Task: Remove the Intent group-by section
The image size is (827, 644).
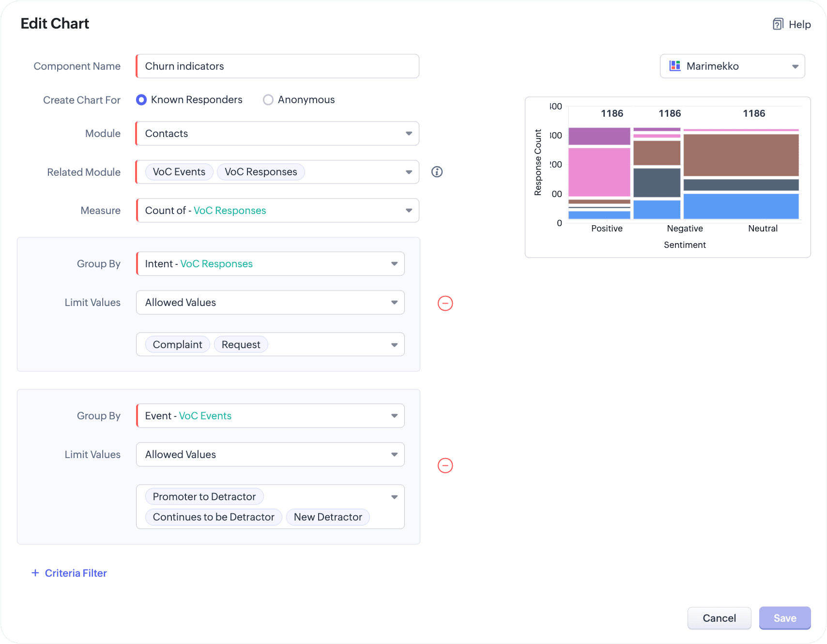Action: (445, 303)
